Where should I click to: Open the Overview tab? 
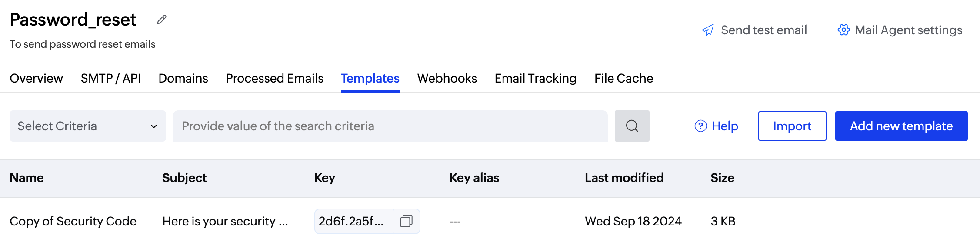pos(37,78)
